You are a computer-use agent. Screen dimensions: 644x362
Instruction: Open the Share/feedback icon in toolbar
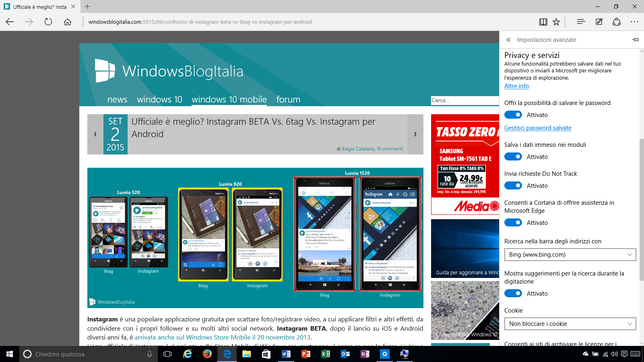617,22
